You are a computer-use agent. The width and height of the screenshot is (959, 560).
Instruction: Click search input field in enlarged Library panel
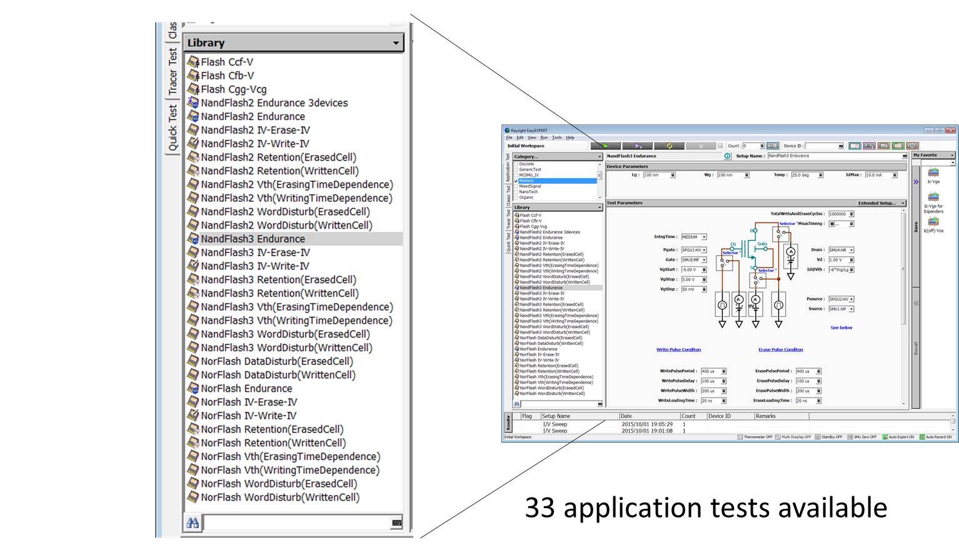pos(297,523)
